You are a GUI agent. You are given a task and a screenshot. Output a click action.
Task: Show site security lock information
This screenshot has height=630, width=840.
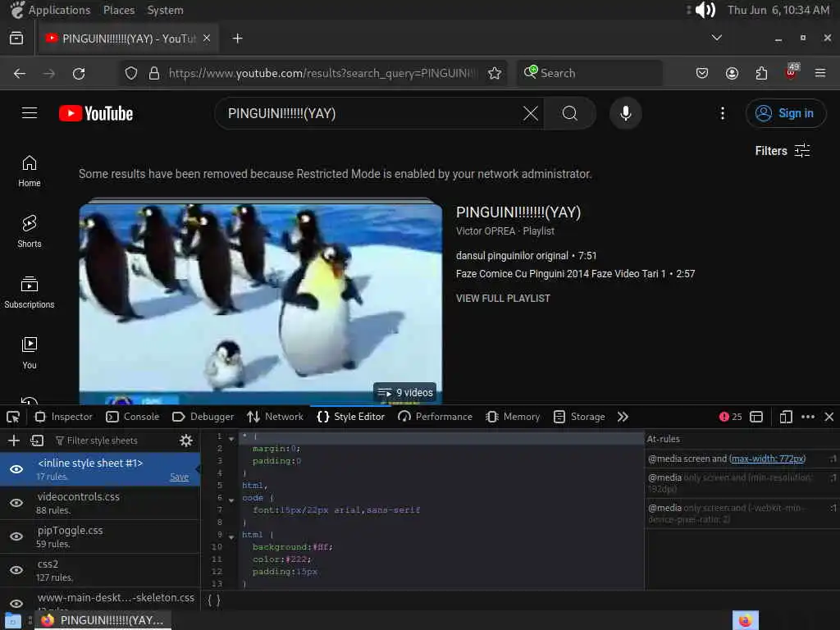click(x=153, y=73)
